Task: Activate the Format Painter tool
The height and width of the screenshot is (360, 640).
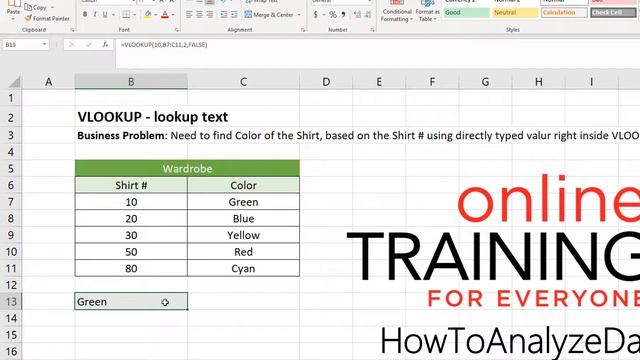Action: (x=47, y=18)
